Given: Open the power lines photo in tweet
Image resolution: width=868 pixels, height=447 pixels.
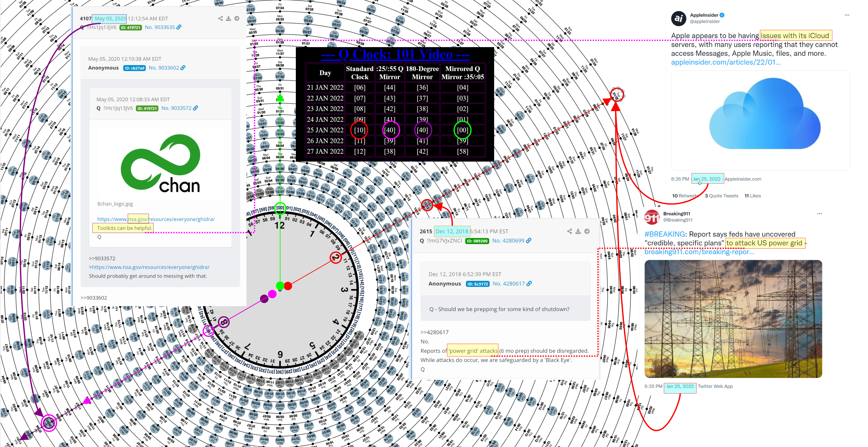Looking at the screenshot, I should point(733,319).
